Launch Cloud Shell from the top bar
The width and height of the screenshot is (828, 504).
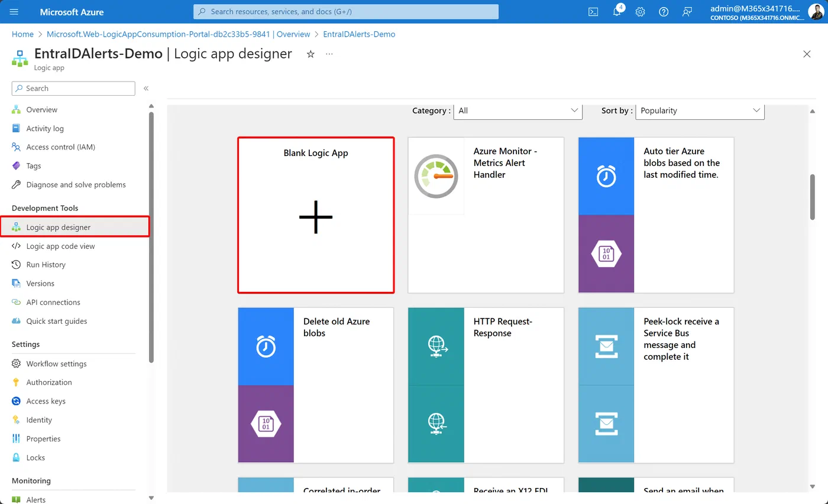[x=593, y=12]
